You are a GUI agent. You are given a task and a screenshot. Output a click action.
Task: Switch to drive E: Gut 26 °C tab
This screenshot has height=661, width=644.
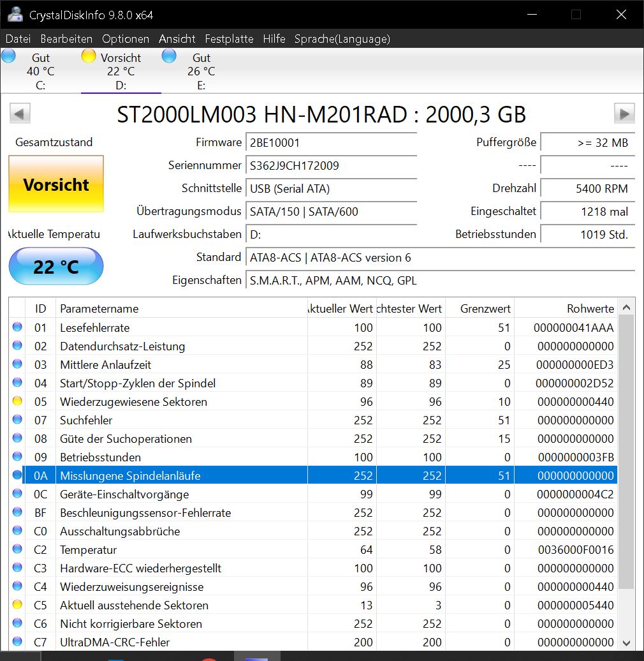201,71
